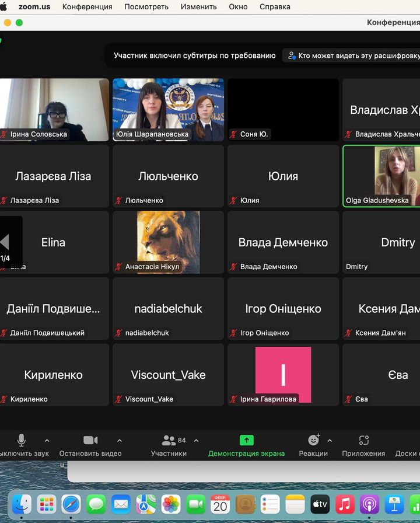Image resolution: width=420 pixels, height=523 pixels.
Task: Click the green zoom window button
Action: click(19, 23)
